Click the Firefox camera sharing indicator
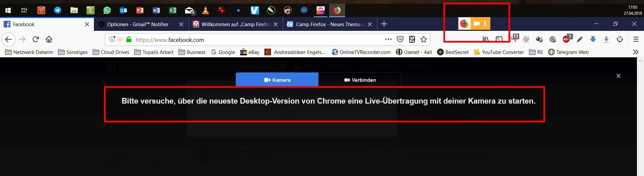The width and height of the screenshot is (644, 176). click(x=476, y=23)
